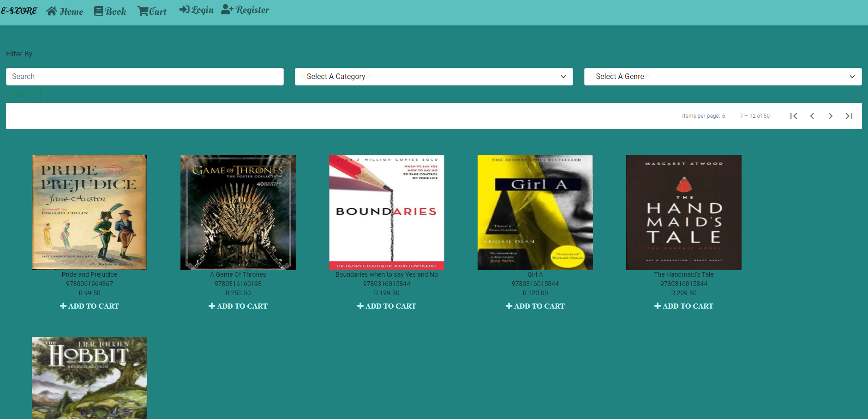
Task: Go to first page of book results
Action: (x=793, y=116)
